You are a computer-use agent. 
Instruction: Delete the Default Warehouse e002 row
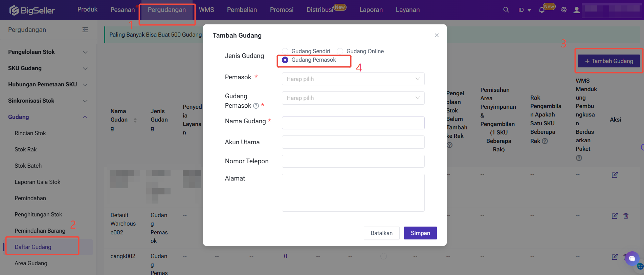coord(626,216)
